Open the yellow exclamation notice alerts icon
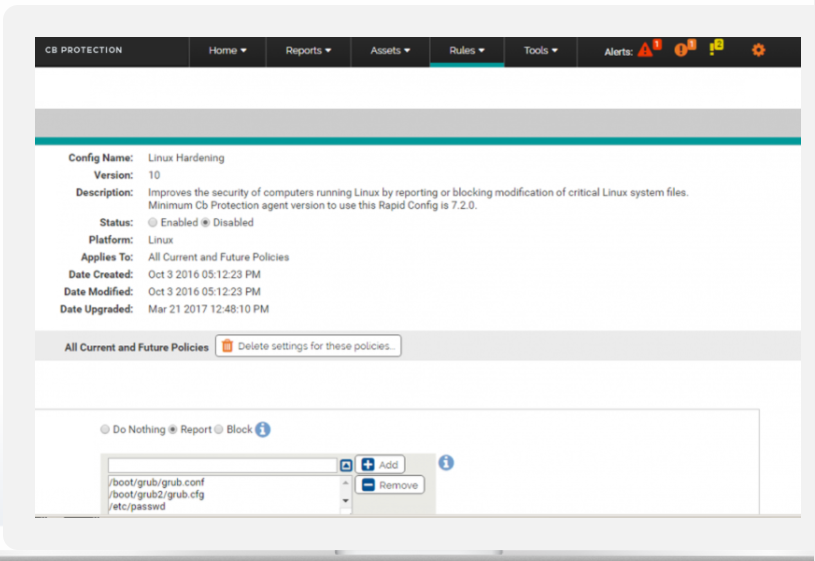815x561 pixels. (712, 50)
